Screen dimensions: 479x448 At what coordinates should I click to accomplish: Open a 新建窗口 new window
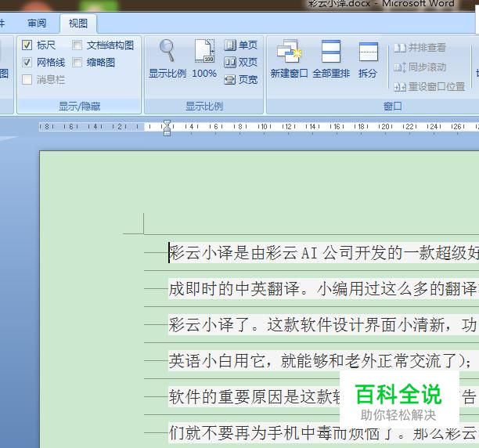[x=289, y=59]
